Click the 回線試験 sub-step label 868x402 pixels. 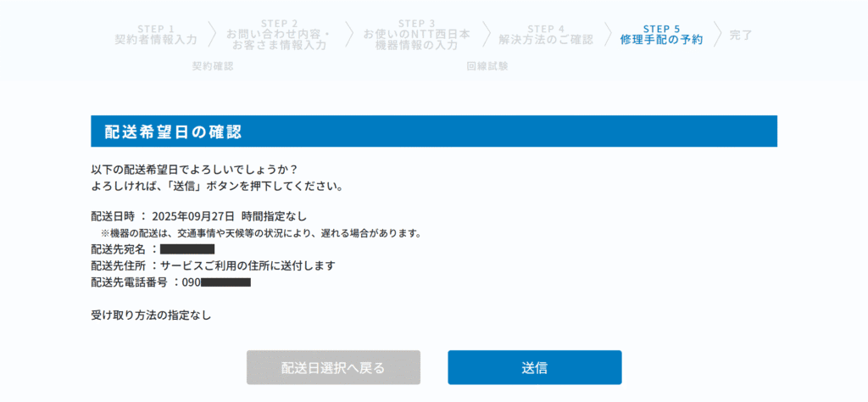(x=487, y=66)
